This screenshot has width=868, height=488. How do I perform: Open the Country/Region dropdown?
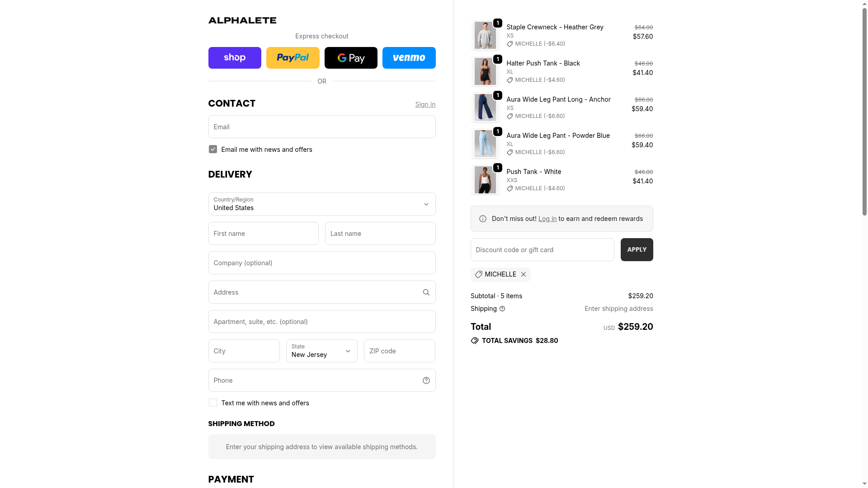(x=321, y=204)
